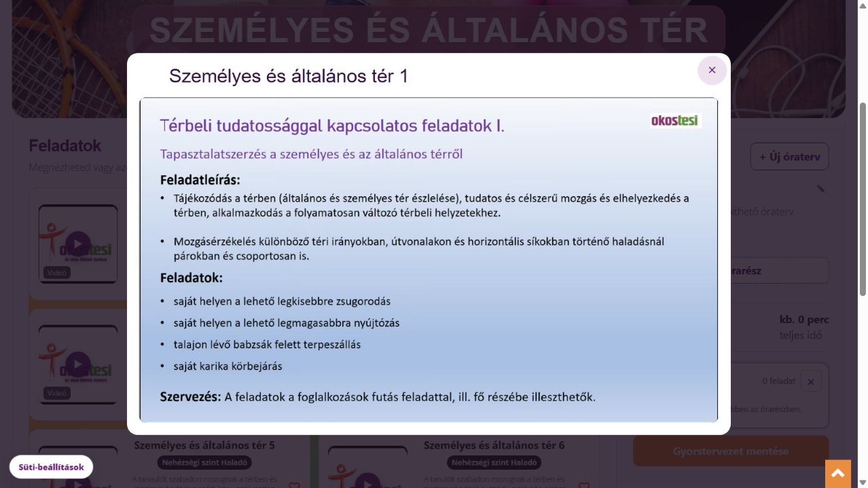
Task: Click the talajon lévő babzsák felett terpeszállás bullet
Action: pyautogui.click(x=267, y=345)
